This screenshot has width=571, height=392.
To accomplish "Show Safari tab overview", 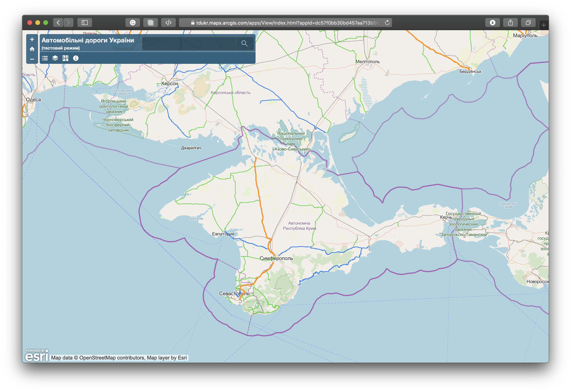I will [x=528, y=23].
